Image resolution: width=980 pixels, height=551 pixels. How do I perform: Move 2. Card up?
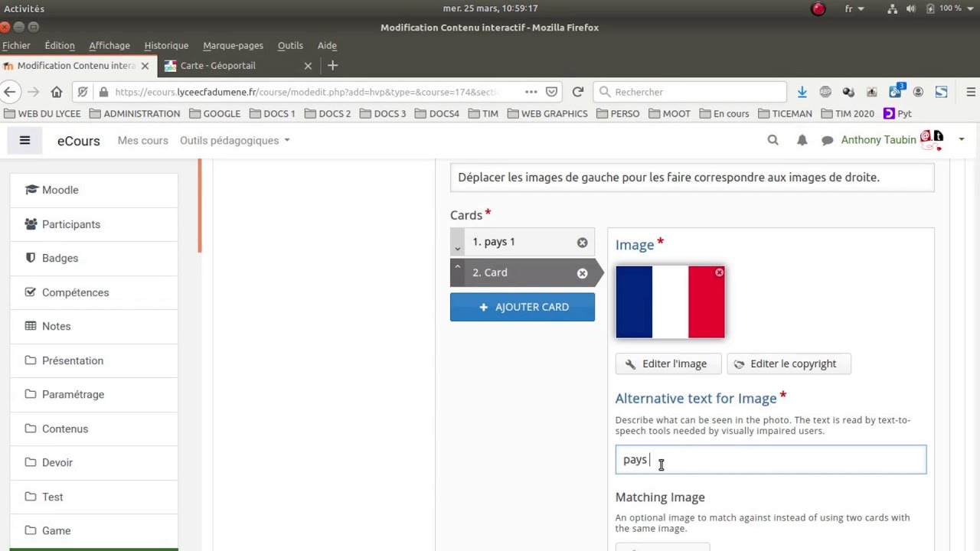click(457, 266)
